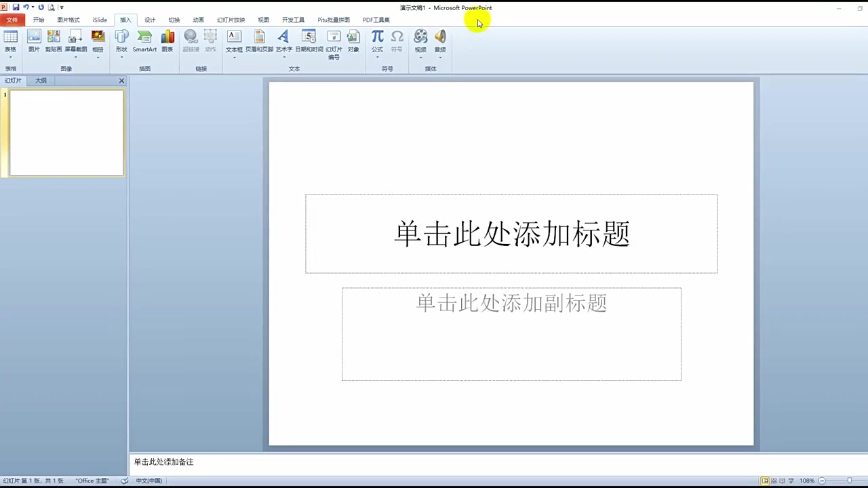
Task: Select slide 1 thumbnail
Action: 66,133
